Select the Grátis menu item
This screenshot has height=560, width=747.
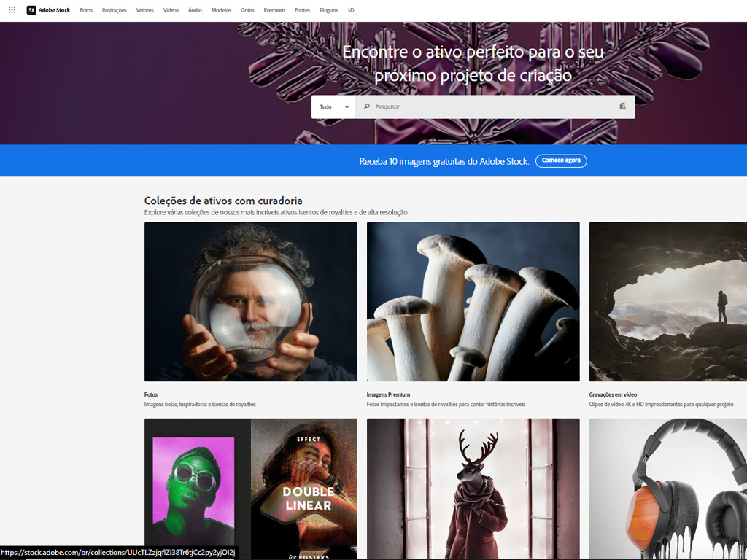pos(247,10)
